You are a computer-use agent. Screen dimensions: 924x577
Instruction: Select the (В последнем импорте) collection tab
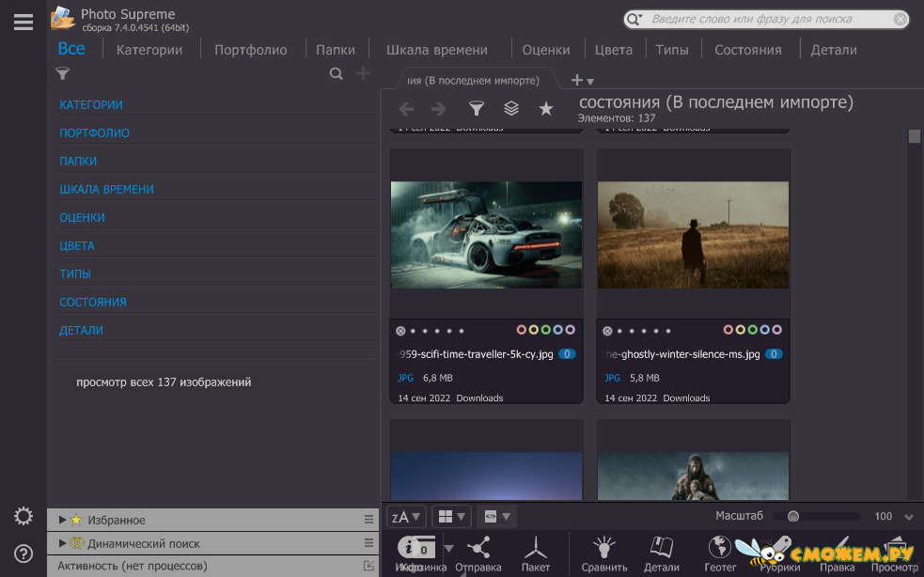473,81
